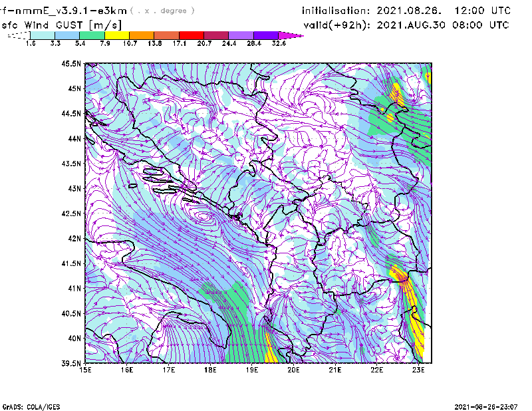Click the crimson 20.7–24.4 legend swatch
Viewport: 532px width, 411px height.
(x=216, y=35)
